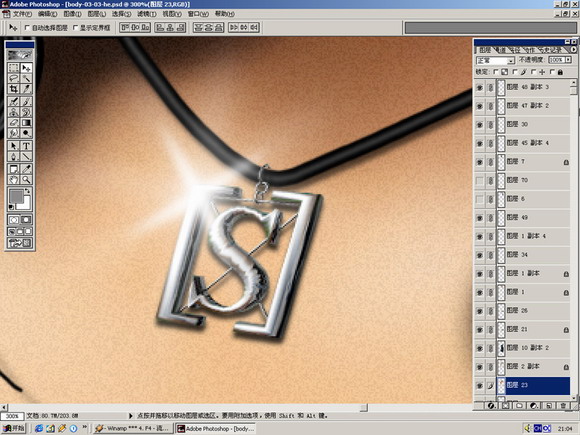
Task: Select the Airbrush tool
Action: [x=14, y=101]
